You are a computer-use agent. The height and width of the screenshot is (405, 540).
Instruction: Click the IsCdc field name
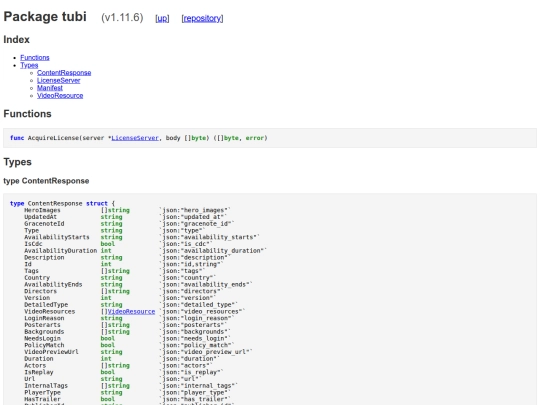[x=33, y=244]
